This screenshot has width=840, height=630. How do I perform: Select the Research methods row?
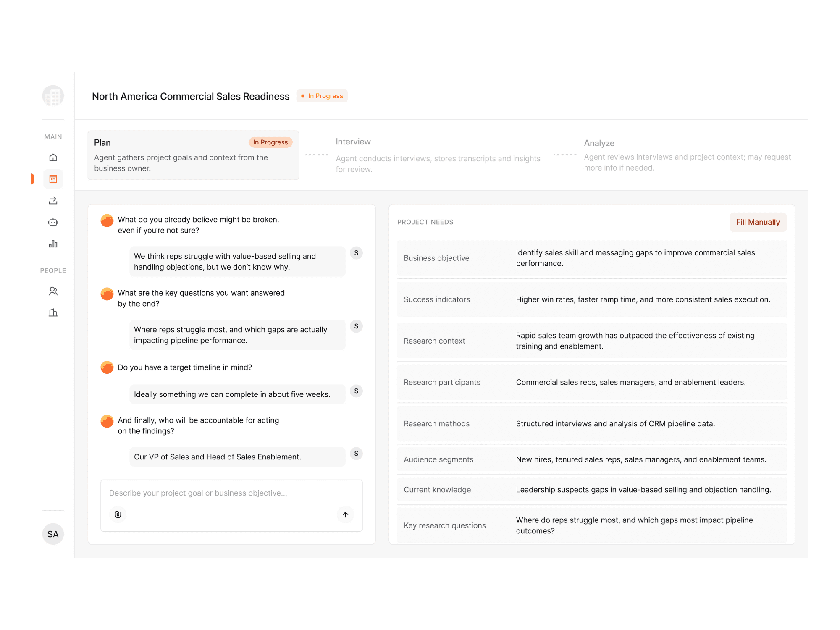592,424
